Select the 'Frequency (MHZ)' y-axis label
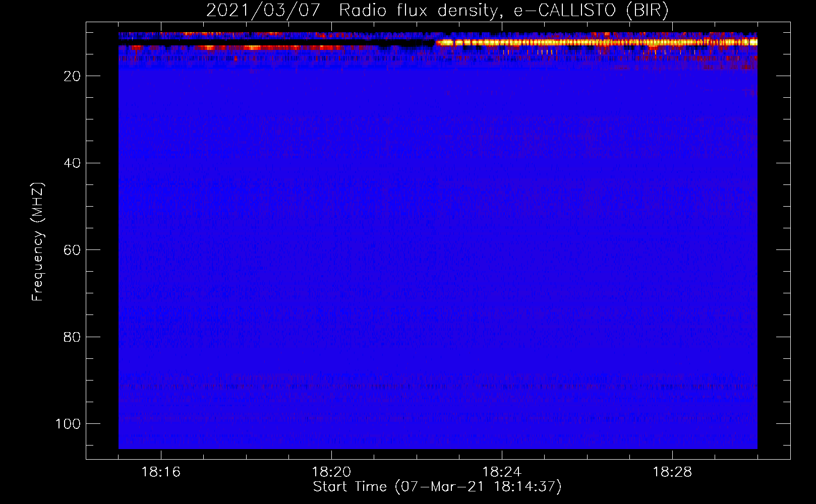The width and height of the screenshot is (816, 504). tap(38, 242)
